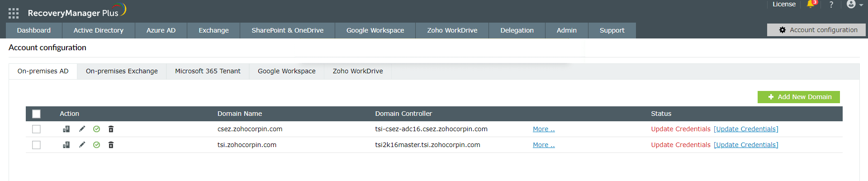The width and height of the screenshot is (868, 181).
Task: Expand the user account dropdown arrow
Action: (x=861, y=5)
